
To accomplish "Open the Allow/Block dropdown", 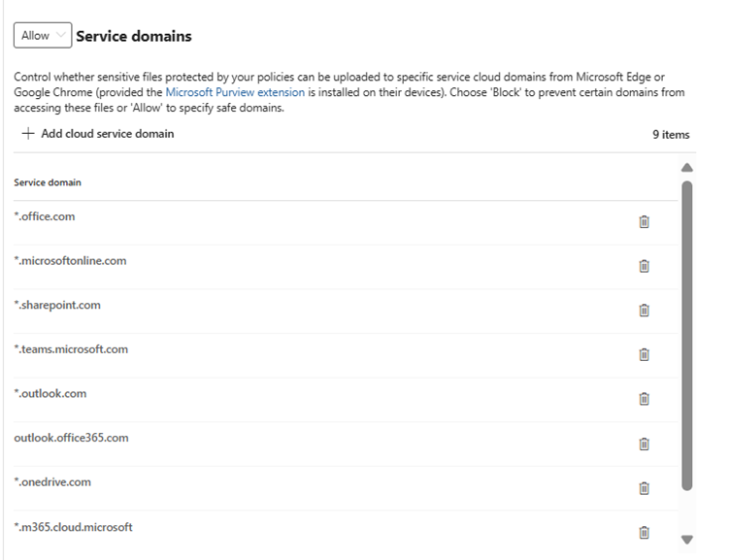I will (43, 36).
